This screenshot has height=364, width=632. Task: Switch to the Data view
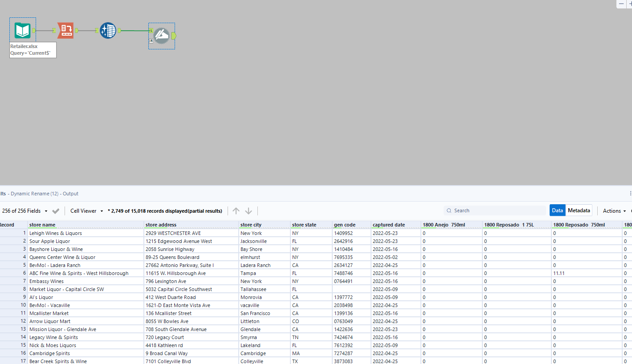[x=557, y=210]
